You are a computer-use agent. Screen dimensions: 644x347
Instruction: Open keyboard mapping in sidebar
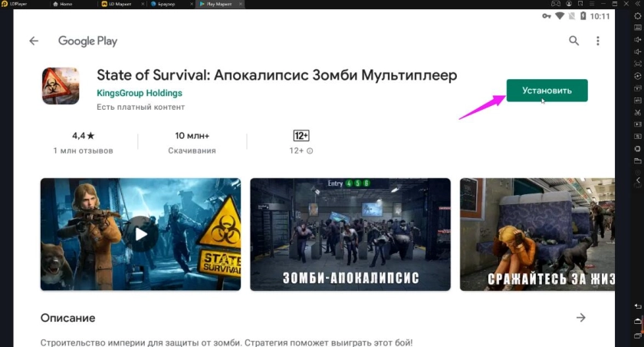pyautogui.click(x=637, y=28)
